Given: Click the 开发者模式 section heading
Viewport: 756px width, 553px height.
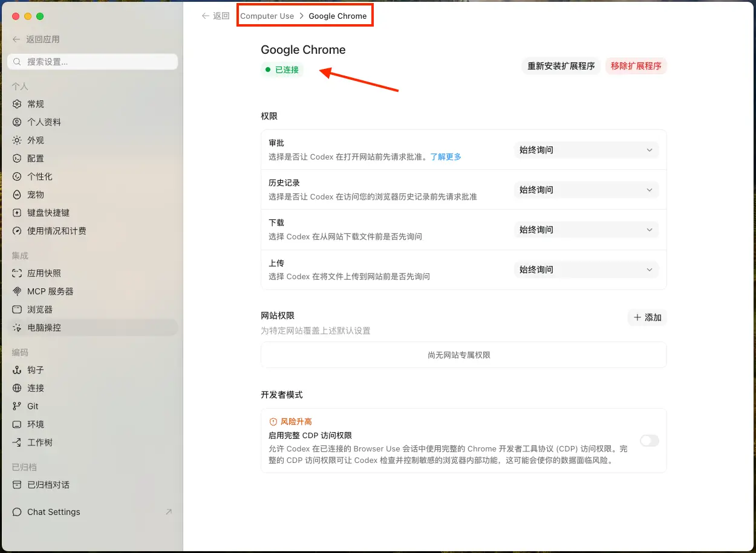Looking at the screenshot, I should coord(282,395).
